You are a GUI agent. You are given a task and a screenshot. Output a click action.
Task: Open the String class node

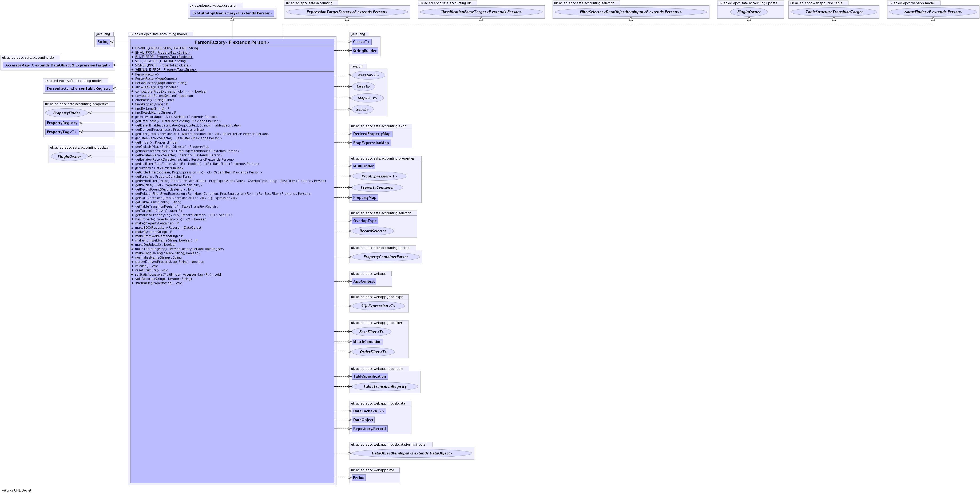click(x=103, y=42)
